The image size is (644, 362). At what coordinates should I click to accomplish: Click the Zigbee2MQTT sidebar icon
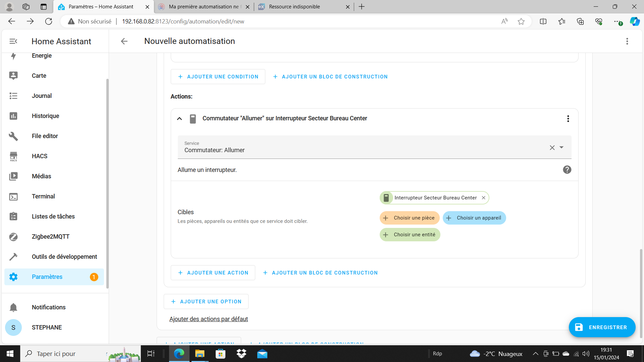point(13,237)
